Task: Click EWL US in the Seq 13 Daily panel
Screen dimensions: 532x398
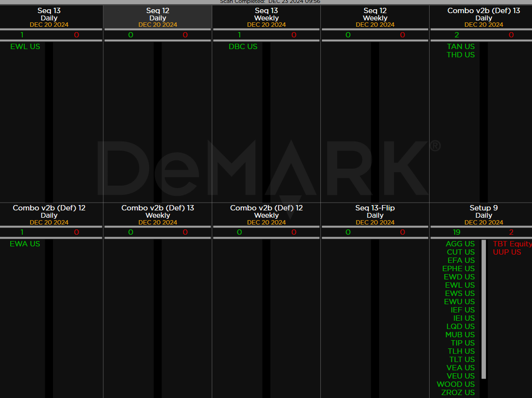Action: 25,47
